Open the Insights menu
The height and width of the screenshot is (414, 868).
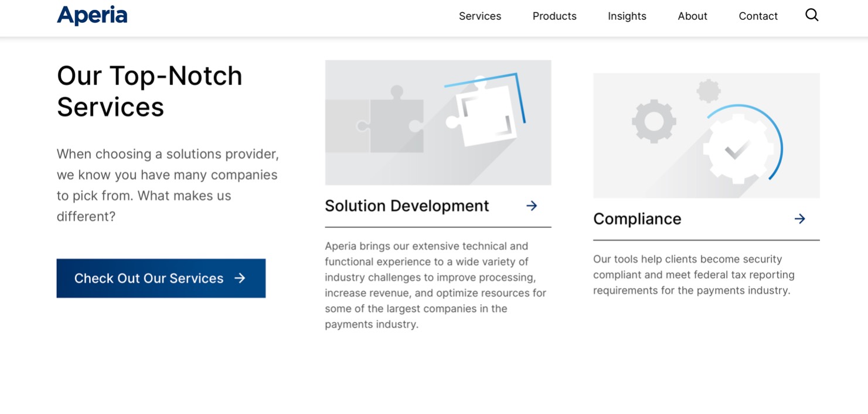pyautogui.click(x=627, y=16)
